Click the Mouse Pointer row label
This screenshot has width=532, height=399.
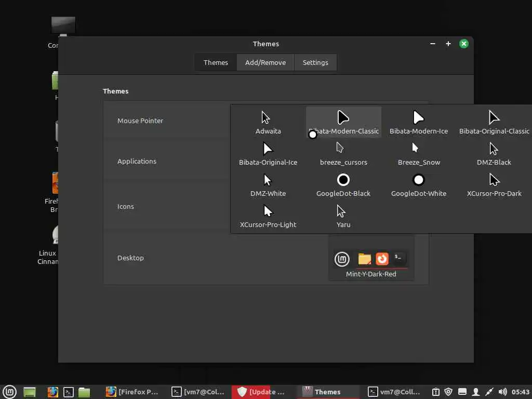[140, 121]
